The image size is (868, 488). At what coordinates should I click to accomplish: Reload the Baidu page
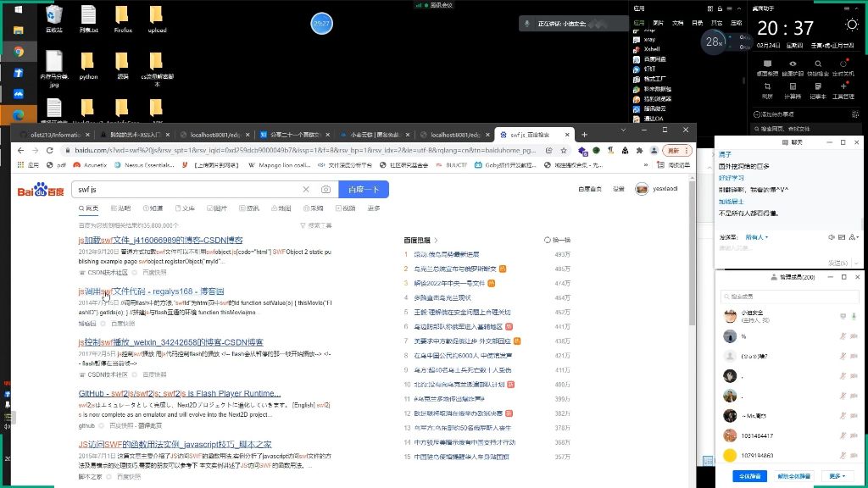(50, 151)
